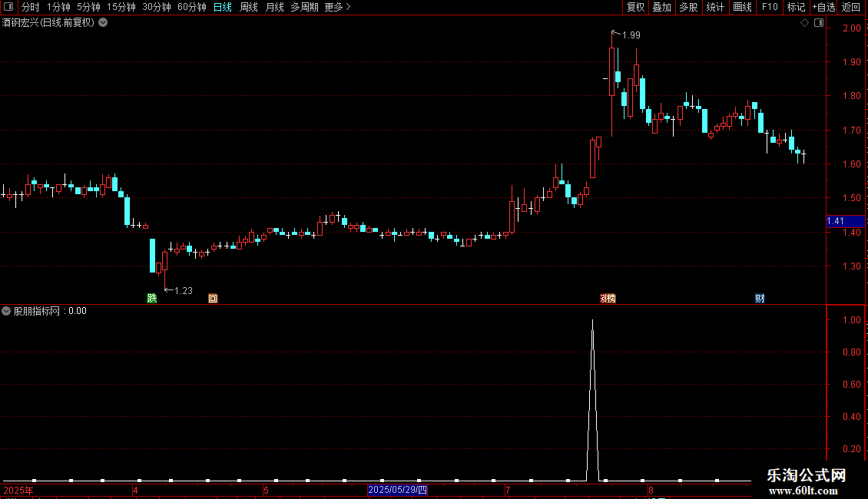This screenshot has height=499, width=868.
Task: Select the 15分钟 period tab
Action: [121, 7]
